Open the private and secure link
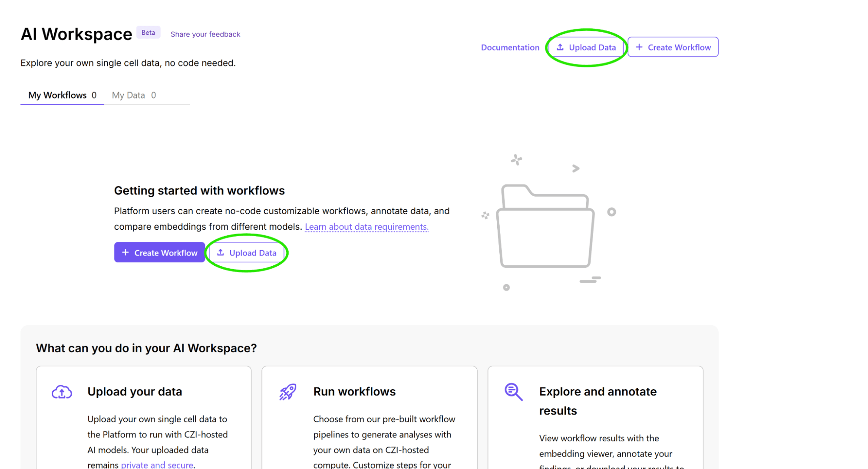Viewport: 868px width, 469px height. [157, 465]
